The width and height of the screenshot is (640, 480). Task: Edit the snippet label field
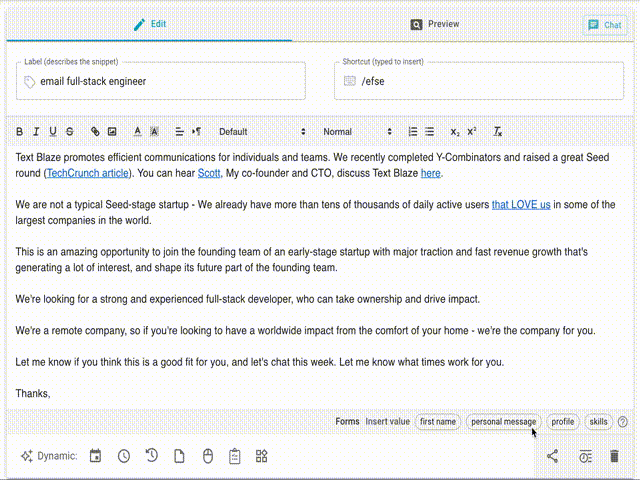coord(161,81)
